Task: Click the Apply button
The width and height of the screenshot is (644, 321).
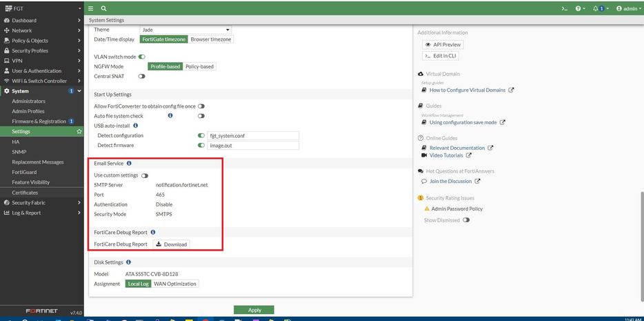Action: coord(254,310)
